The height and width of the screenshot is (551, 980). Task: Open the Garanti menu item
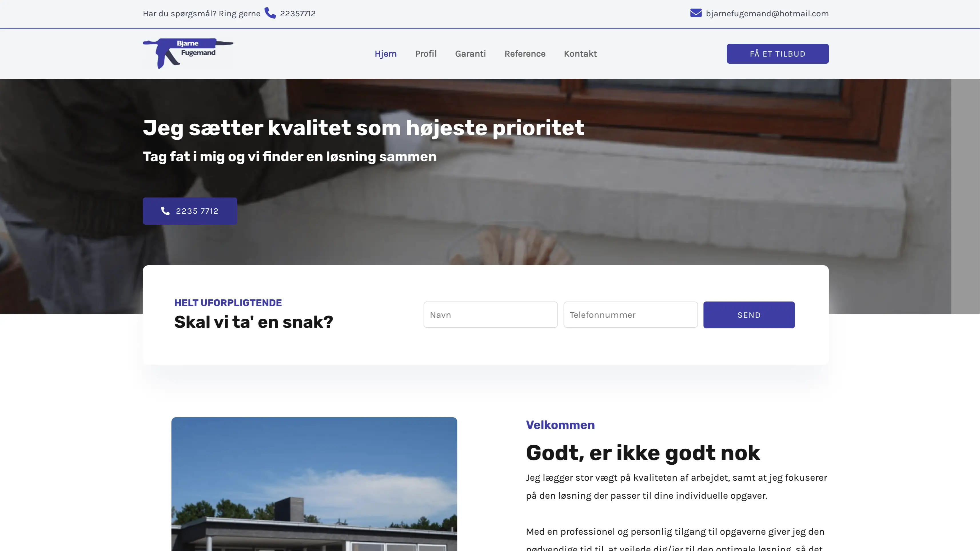pyautogui.click(x=470, y=54)
